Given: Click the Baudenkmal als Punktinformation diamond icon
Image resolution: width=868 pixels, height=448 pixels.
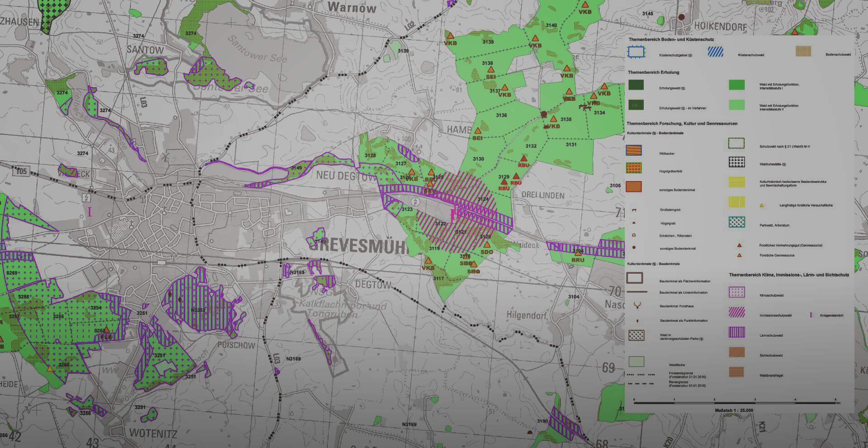Looking at the screenshot, I should coord(637,320).
